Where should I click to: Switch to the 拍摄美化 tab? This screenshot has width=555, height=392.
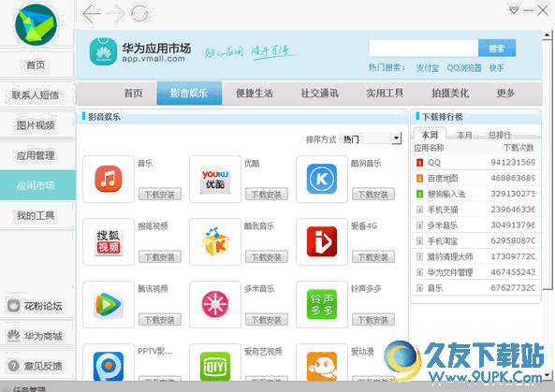[450, 93]
